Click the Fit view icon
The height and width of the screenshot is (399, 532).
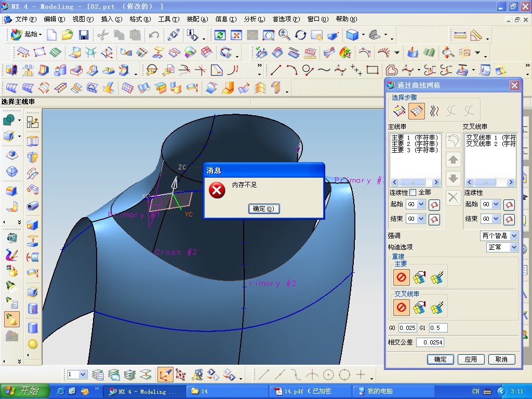[x=236, y=35]
